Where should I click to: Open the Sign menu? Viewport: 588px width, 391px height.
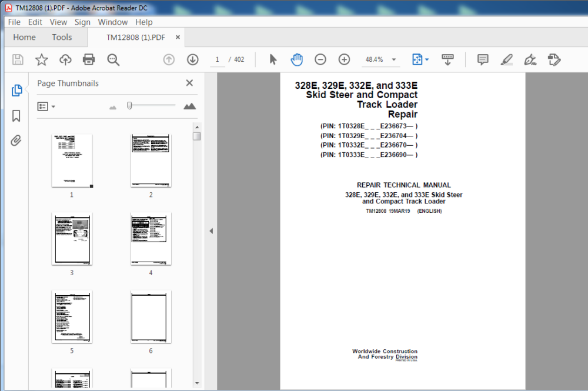pyautogui.click(x=82, y=22)
